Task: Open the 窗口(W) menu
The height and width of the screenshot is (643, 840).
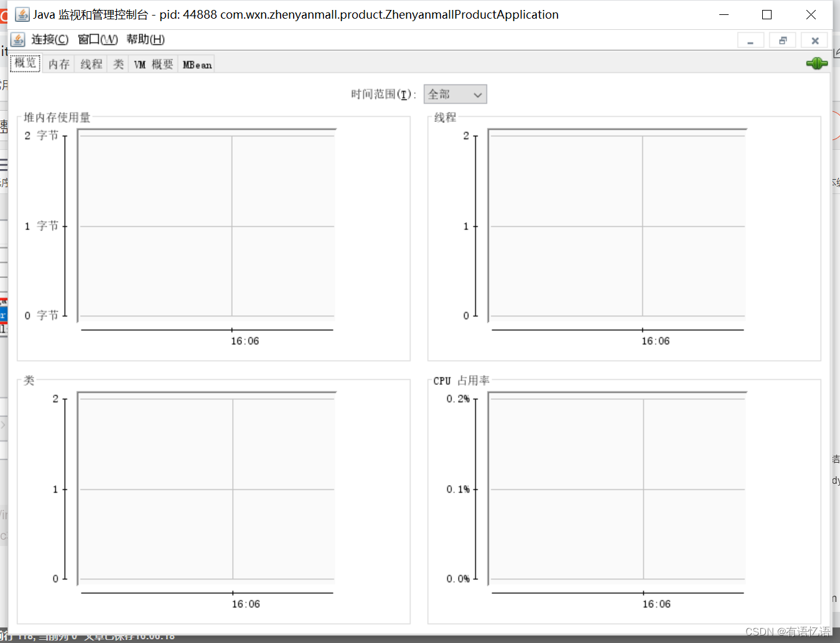Action: (x=98, y=40)
